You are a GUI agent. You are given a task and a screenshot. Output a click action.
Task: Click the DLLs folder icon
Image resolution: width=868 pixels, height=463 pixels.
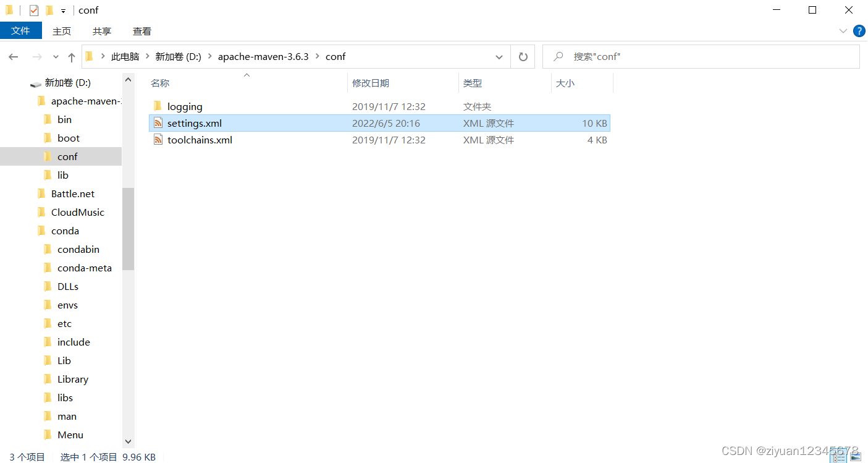pos(48,286)
